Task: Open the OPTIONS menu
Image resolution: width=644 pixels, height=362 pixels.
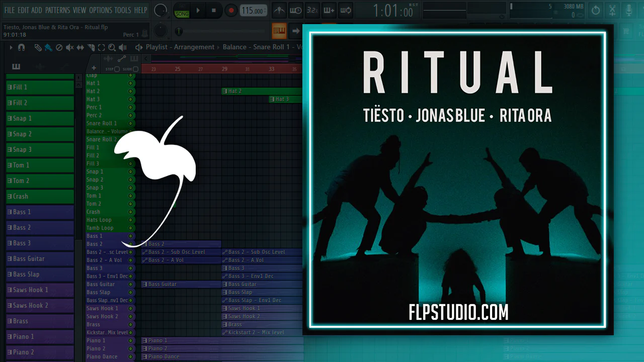Action: tap(101, 10)
